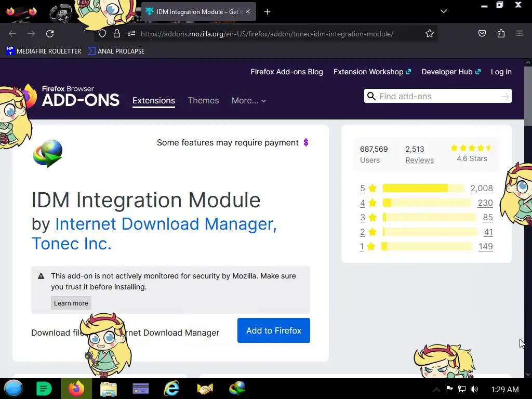Go forward to next page
This screenshot has width=532, height=399.
tap(31, 34)
